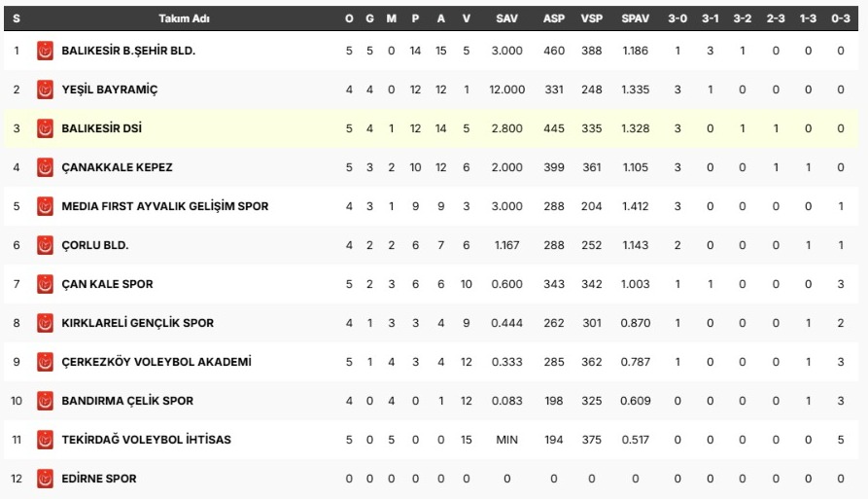868x499 pixels.
Task: Click the SPAV column header
Action: (635, 18)
